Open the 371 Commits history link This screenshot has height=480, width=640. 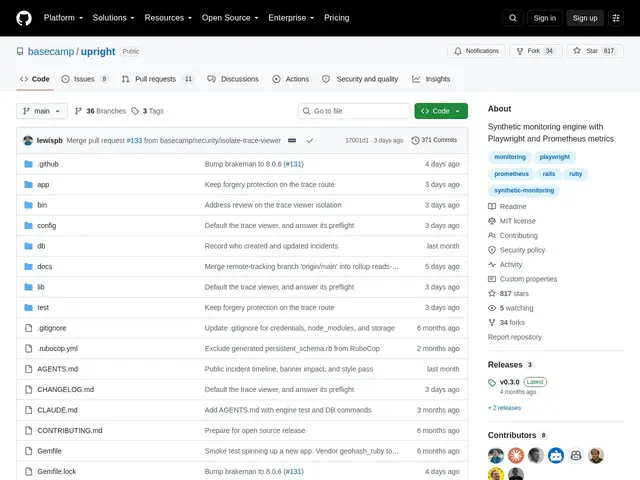coord(434,140)
